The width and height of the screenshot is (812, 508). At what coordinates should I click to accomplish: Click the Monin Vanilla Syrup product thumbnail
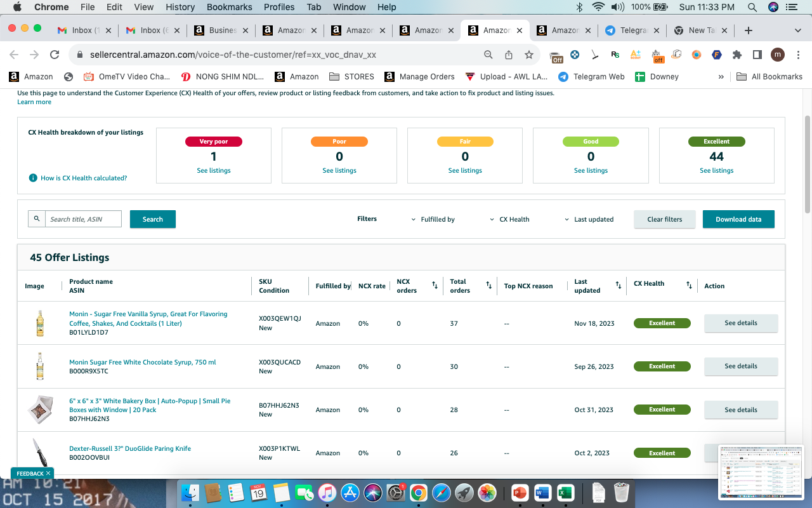[x=40, y=323]
